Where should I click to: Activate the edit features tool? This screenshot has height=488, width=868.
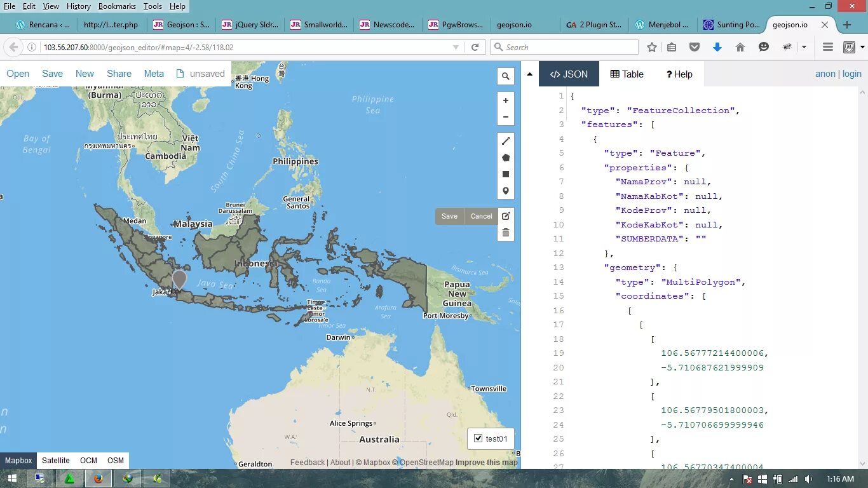click(505, 216)
